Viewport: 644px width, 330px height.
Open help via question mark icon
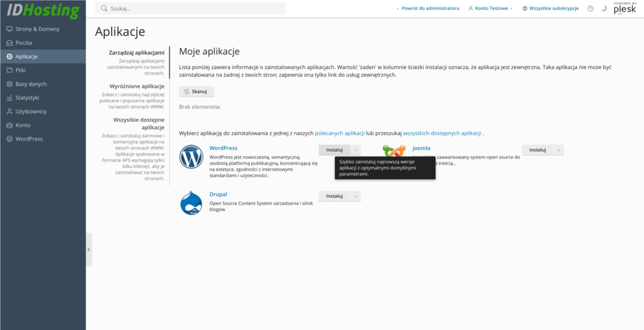click(x=590, y=8)
